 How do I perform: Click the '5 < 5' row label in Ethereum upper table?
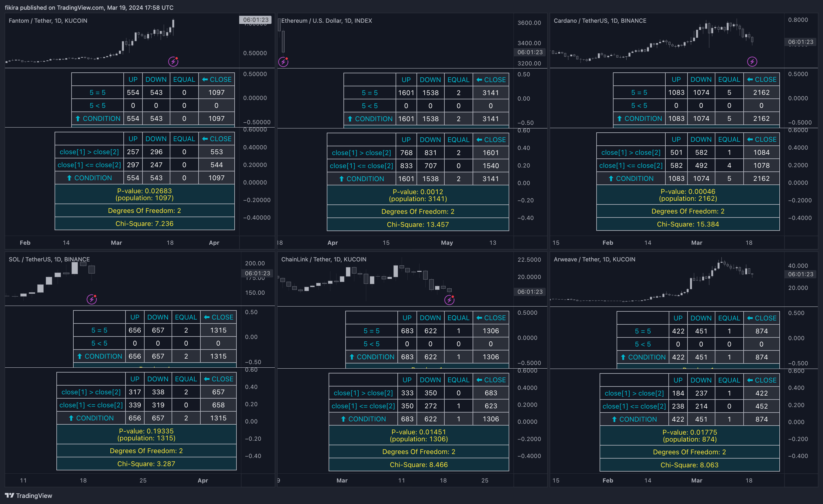(370, 106)
